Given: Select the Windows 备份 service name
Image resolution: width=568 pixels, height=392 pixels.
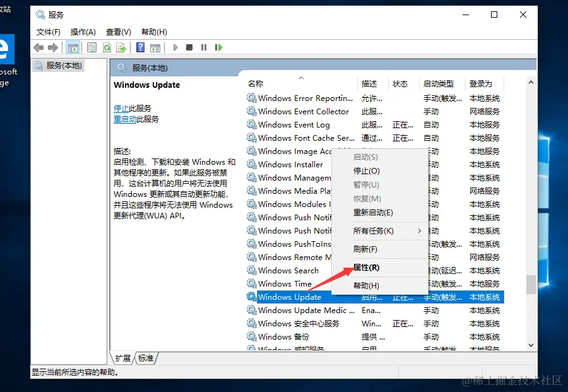Looking at the screenshot, I should (283, 337).
